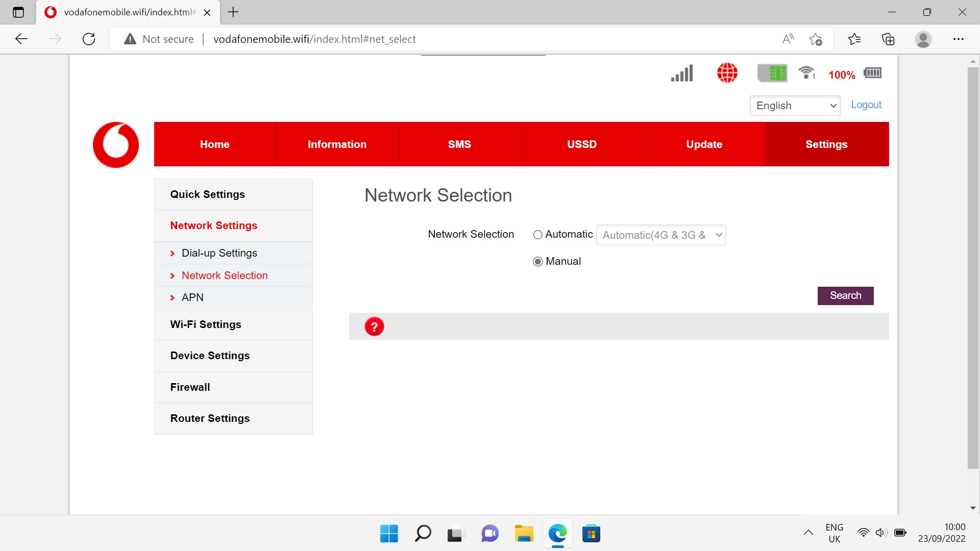Click the signal strength bars icon

pos(682,73)
